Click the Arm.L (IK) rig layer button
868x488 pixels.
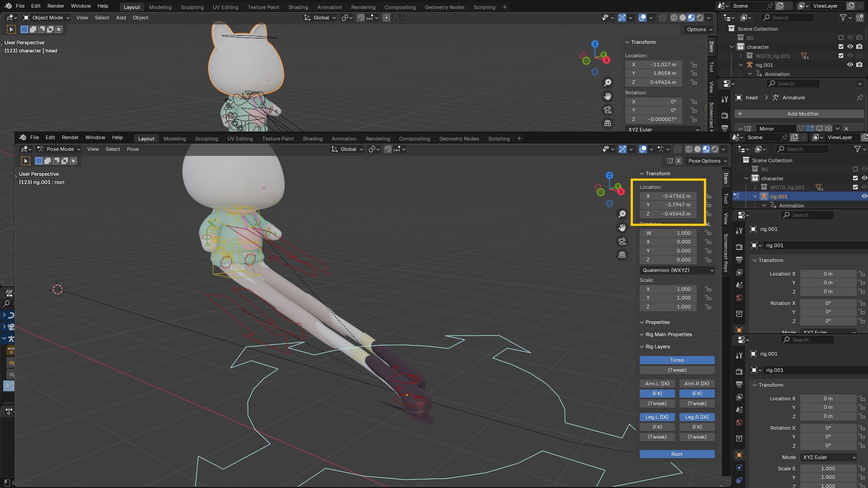657,384
